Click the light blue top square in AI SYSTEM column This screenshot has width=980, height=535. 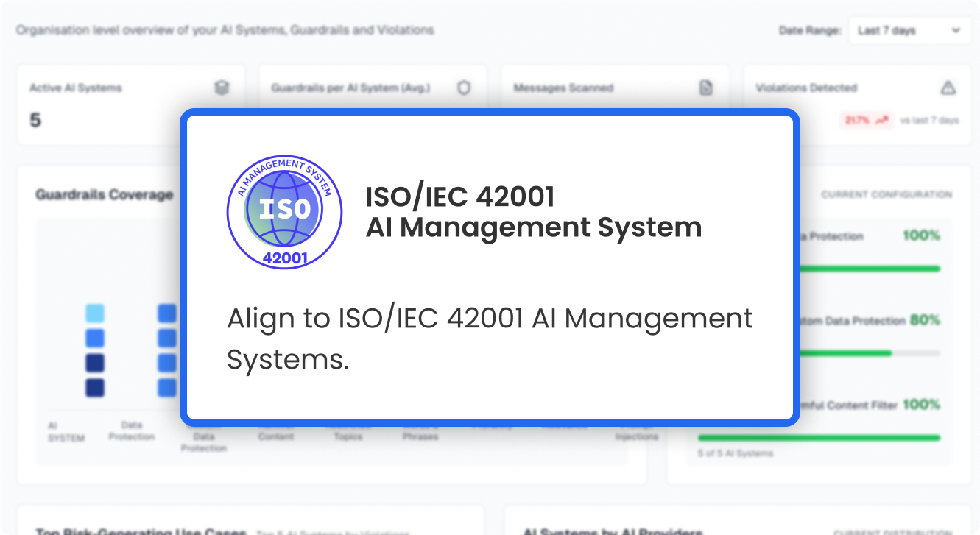click(95, 313)
